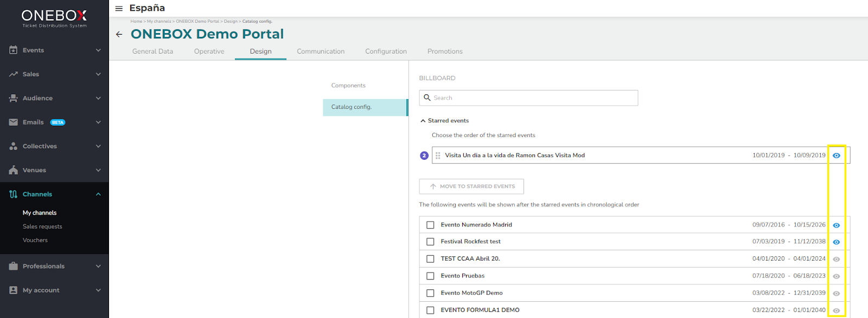Expand the Sales menu chevron
The width and height of the screenshot is (868, 318).
pyautogui.click(x=98, y=74)
